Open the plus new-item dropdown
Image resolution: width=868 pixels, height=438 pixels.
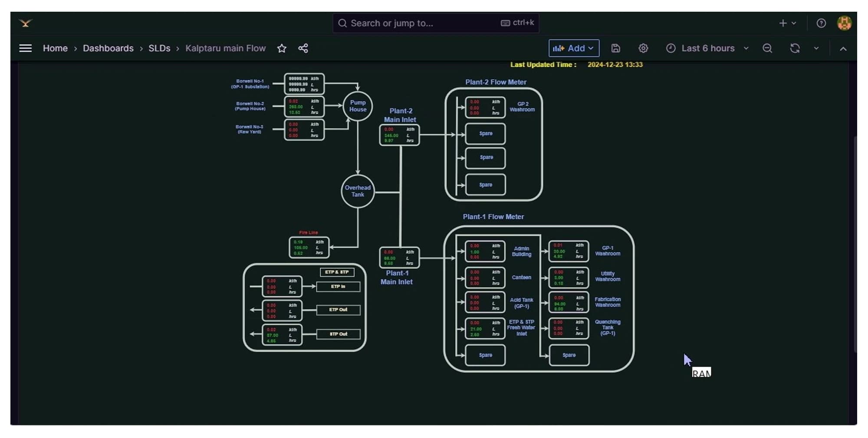788,23
